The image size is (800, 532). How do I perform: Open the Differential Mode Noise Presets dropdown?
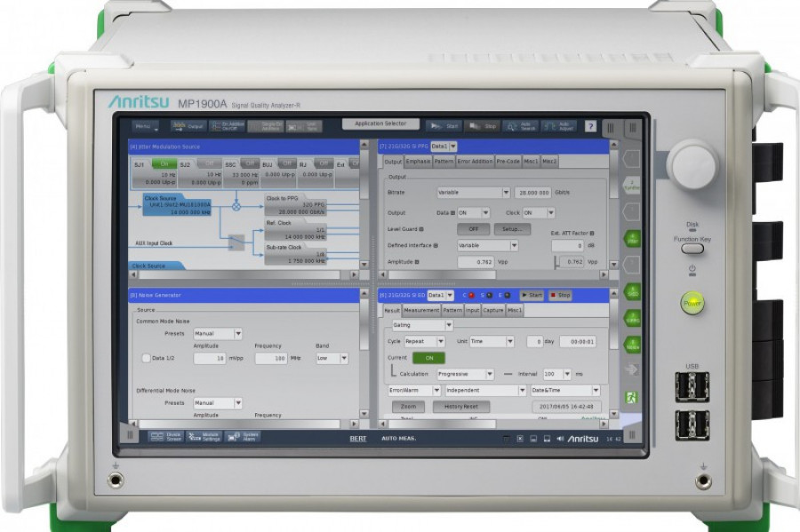218,403
